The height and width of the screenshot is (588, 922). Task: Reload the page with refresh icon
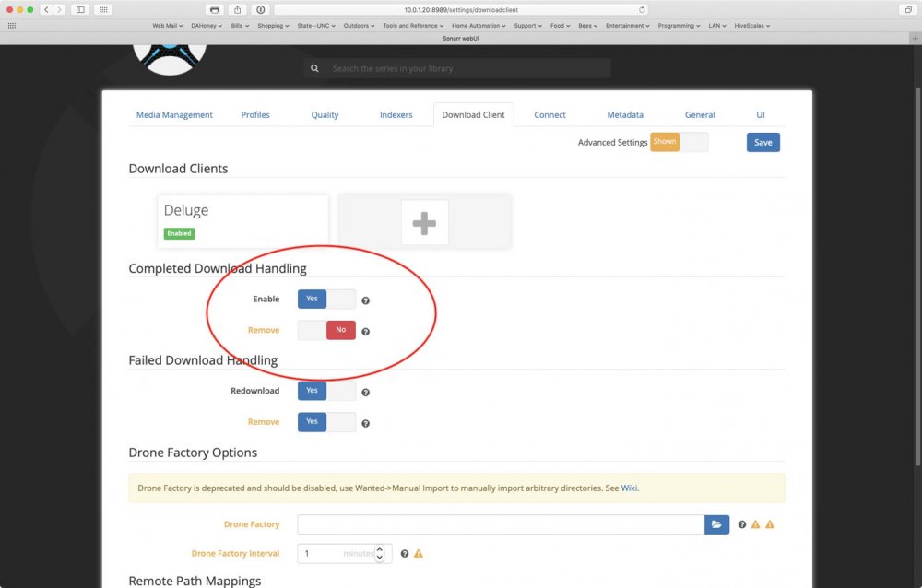point(642,9)
